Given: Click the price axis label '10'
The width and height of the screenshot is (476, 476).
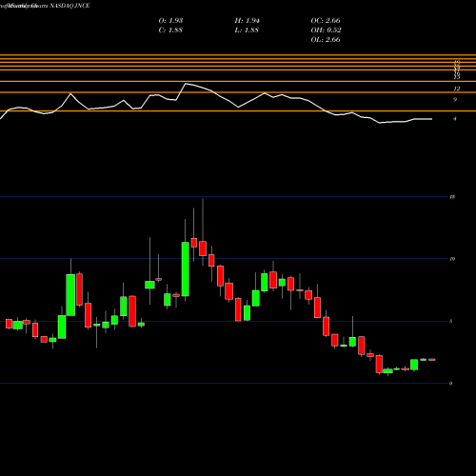Looking at the screenshot, I should (452, 259).
